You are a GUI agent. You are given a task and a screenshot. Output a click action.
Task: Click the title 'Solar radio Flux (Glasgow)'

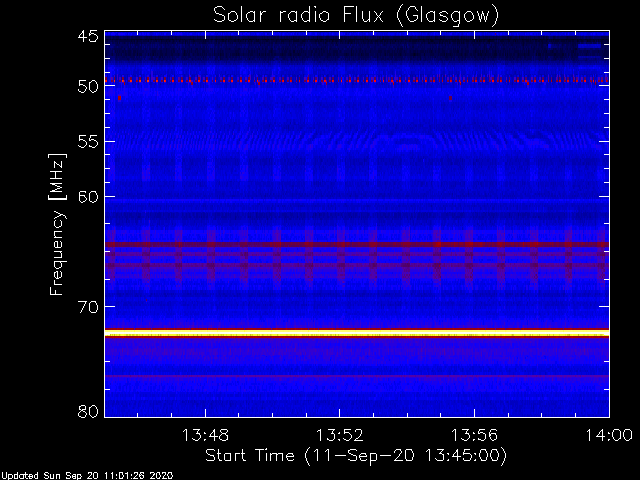(x=356, y=15)
